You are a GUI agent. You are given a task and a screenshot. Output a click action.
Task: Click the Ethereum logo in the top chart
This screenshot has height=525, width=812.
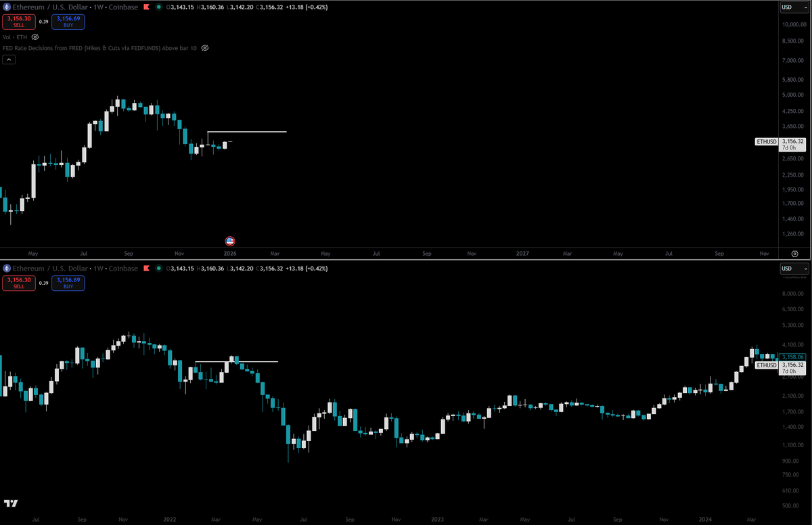click(6, 7)
